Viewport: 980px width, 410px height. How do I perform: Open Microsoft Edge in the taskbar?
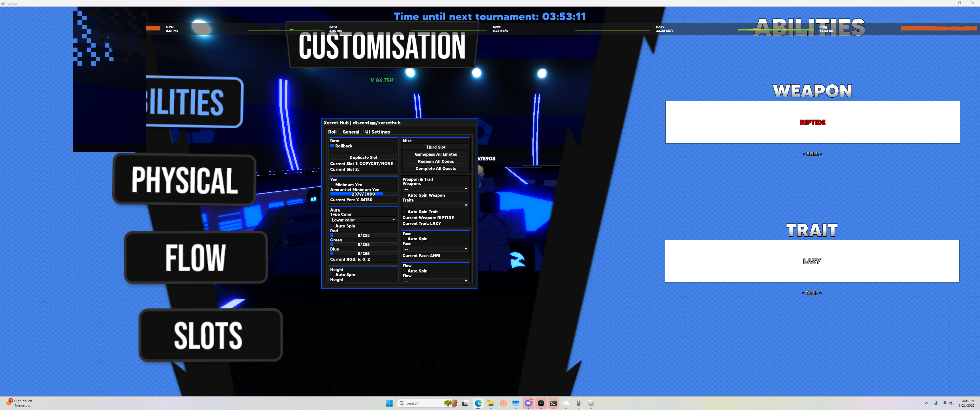pos(478,403)
